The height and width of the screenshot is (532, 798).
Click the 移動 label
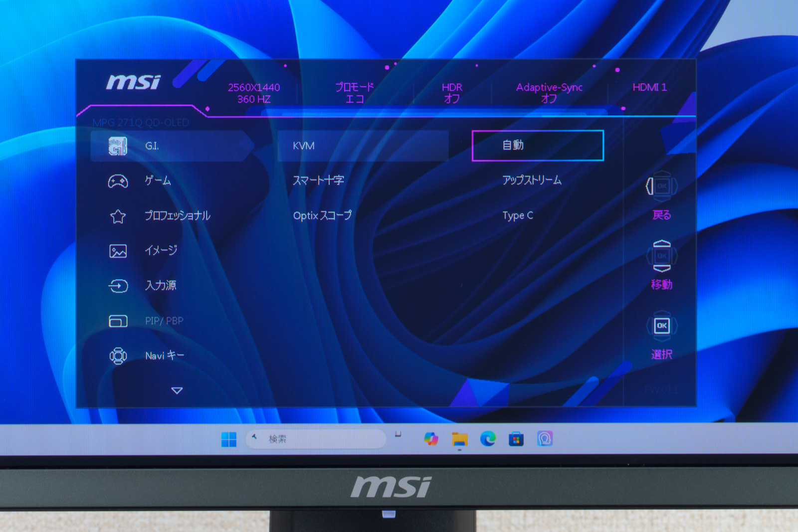pos(662,285)
